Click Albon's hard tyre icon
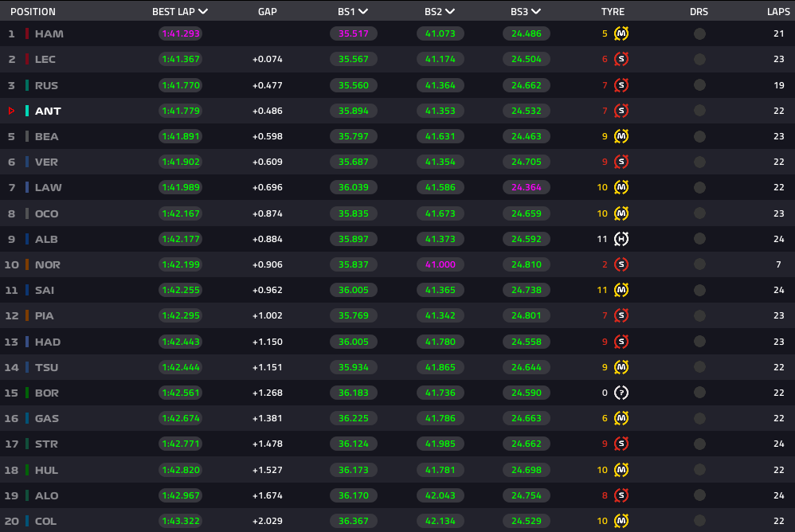Viewport: 795px width, 532px height. pos(621,239)
